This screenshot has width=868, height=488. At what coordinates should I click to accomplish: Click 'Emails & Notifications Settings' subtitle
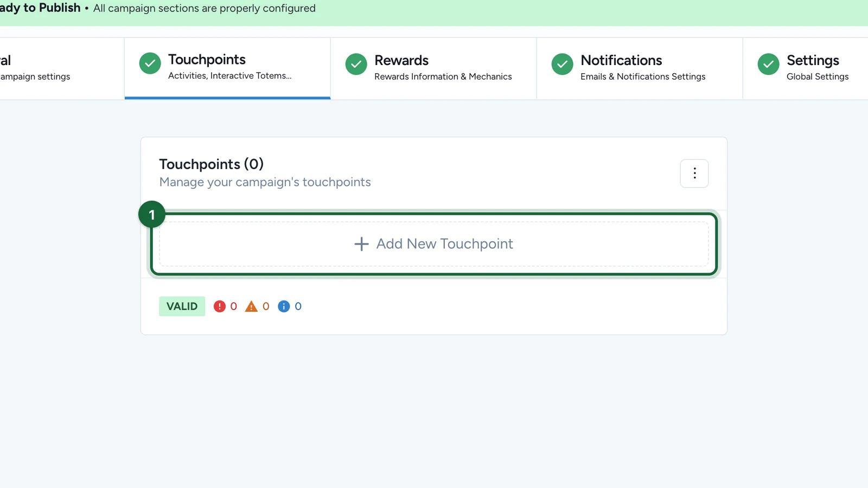pos(643,76)
